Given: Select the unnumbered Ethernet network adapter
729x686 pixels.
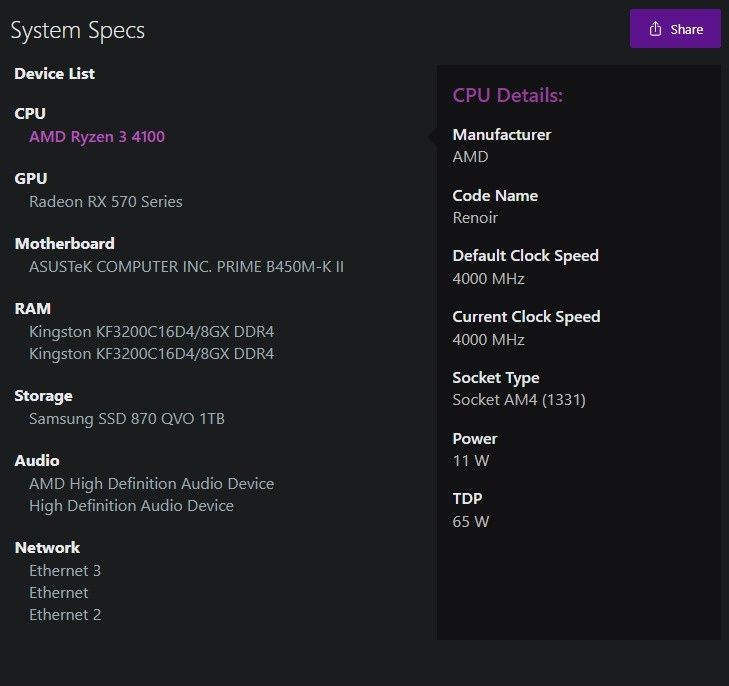Looking at the screenshot, I should pos(59,593).
